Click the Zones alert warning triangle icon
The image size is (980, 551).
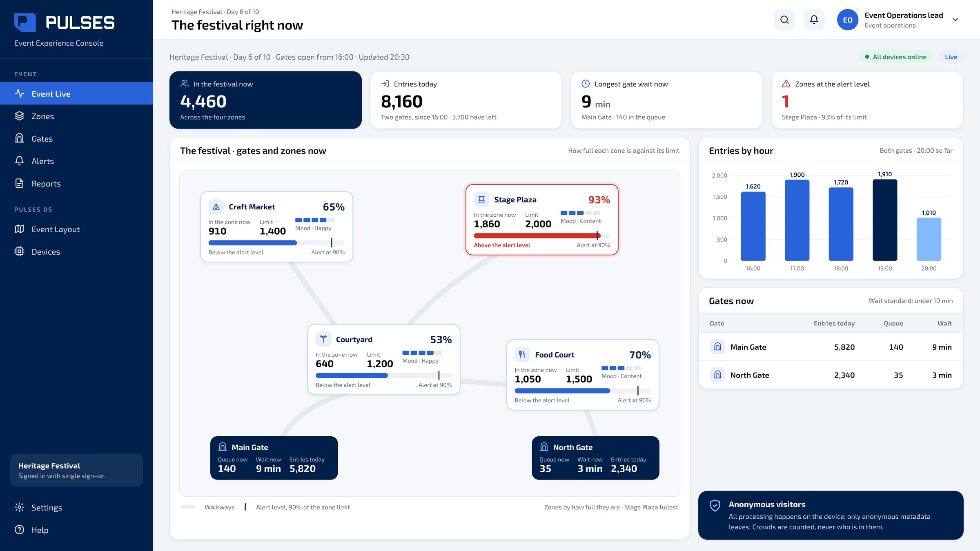pyautogui.click(x=786, y=84)
